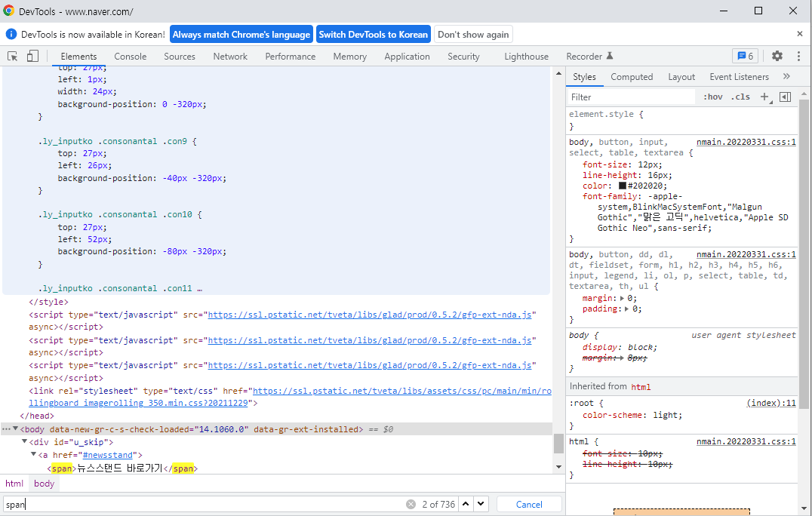Open the Sources tab

click(x=179, y=57)
